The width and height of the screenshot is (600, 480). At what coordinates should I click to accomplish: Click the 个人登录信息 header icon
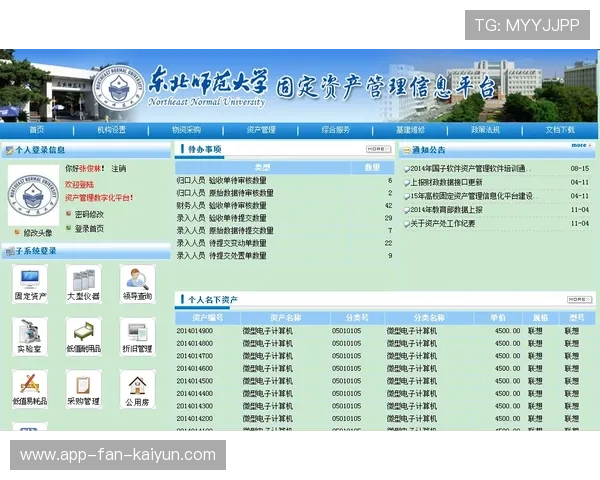click(x=8, y=150)
